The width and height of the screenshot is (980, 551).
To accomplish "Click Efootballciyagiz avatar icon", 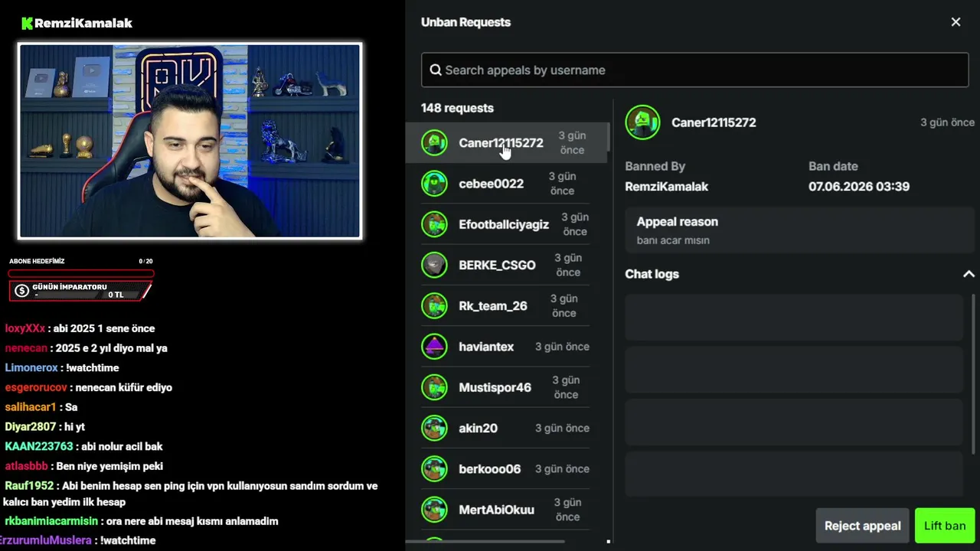I will (x=434, y=224).
